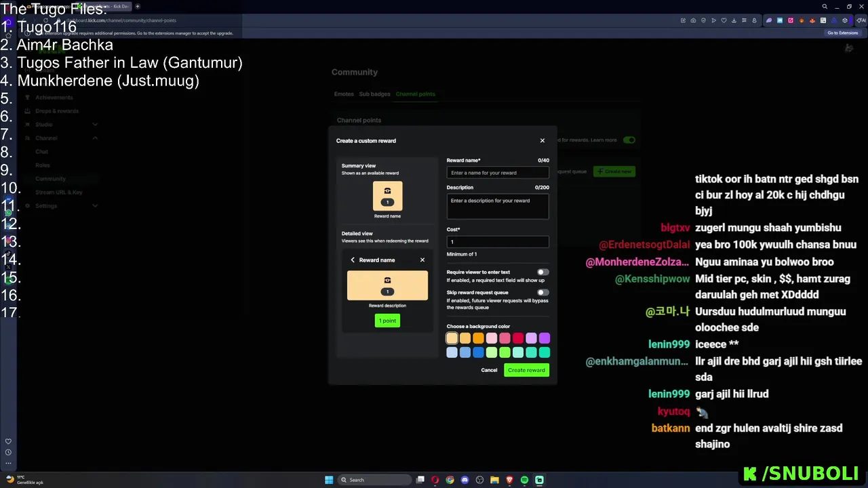Click the Opera sidebar heart icon
Viewport: 868px width, 488px height.
[x=8, y=441]
